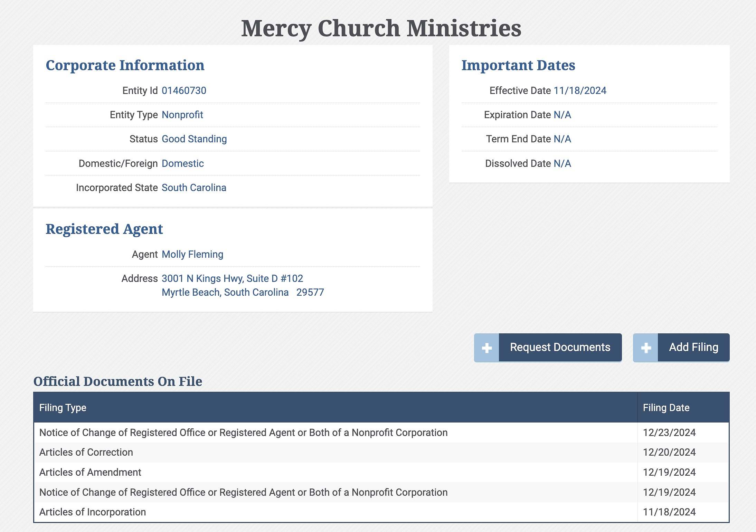Click the South Carolina incorporated state value

pyautogui.click(x=194, y=188)
